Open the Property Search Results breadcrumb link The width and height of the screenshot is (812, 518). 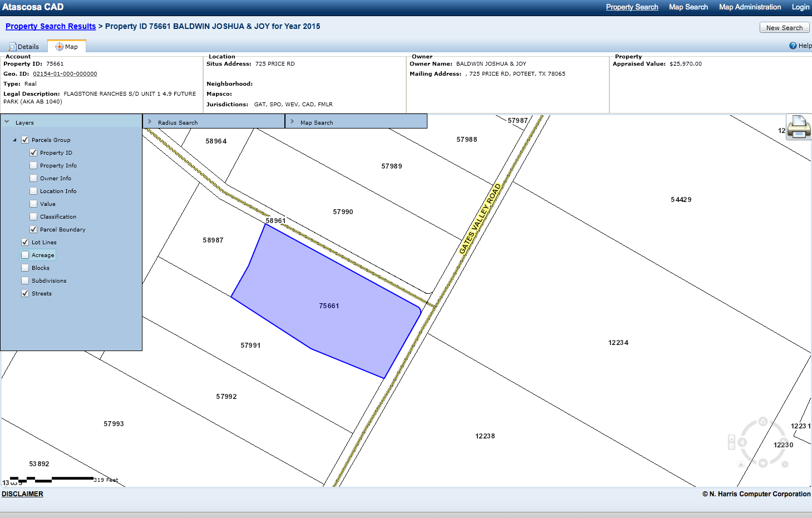[x=51, y=26]
